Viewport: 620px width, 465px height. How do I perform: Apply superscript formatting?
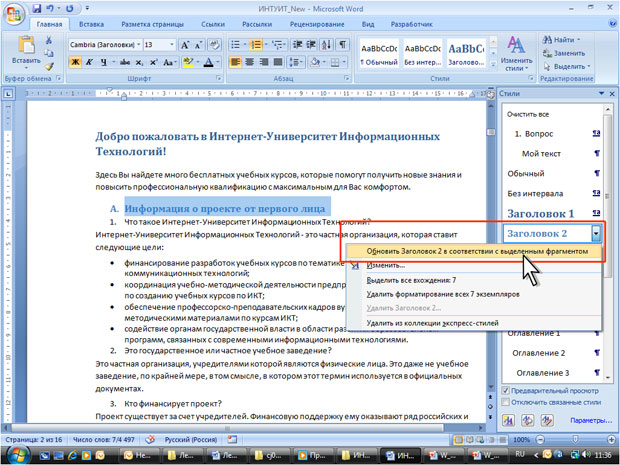pos(153,62)
